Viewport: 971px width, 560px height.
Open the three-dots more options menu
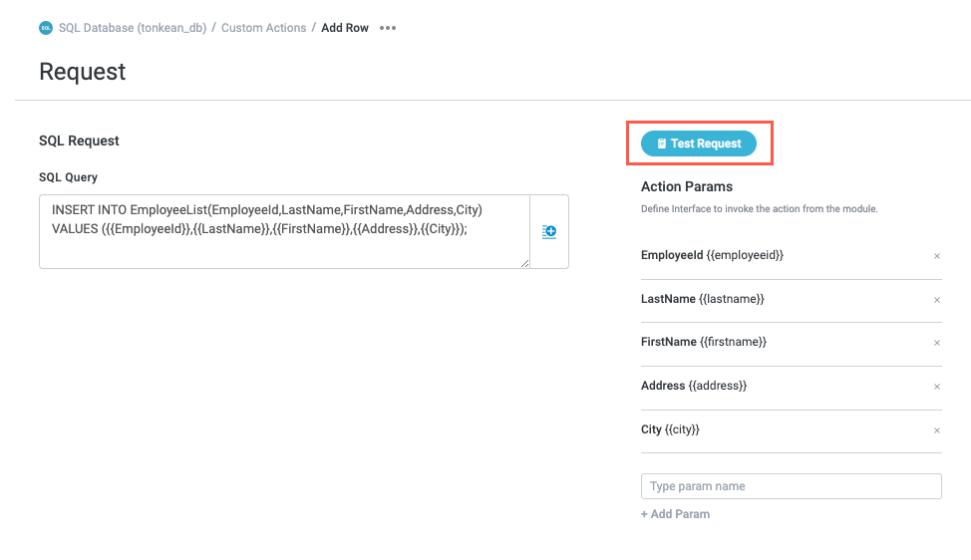click(x=388, y=28)
